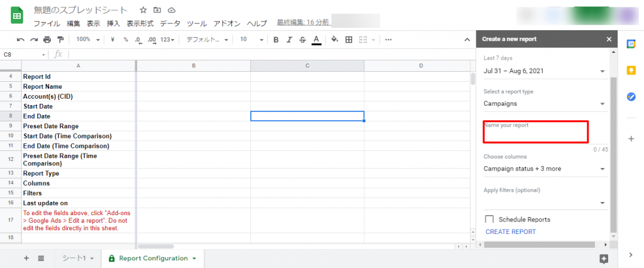Open the データ menu
Screen dimensions: 644x268
[x=170, y=23]
